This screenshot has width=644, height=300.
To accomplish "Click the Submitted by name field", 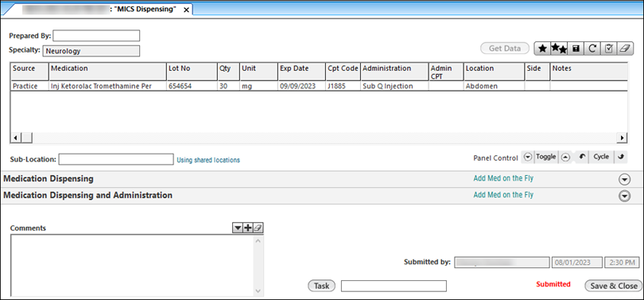I will tap(502, 262).
